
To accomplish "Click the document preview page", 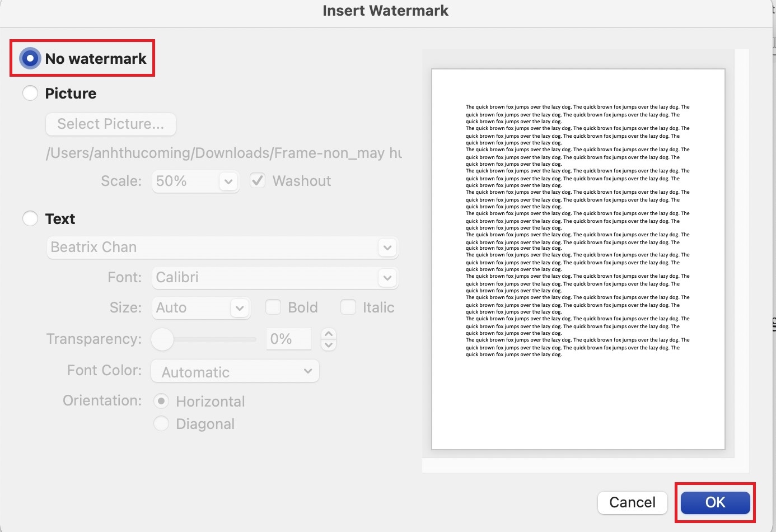I will [x=578, y=258].
